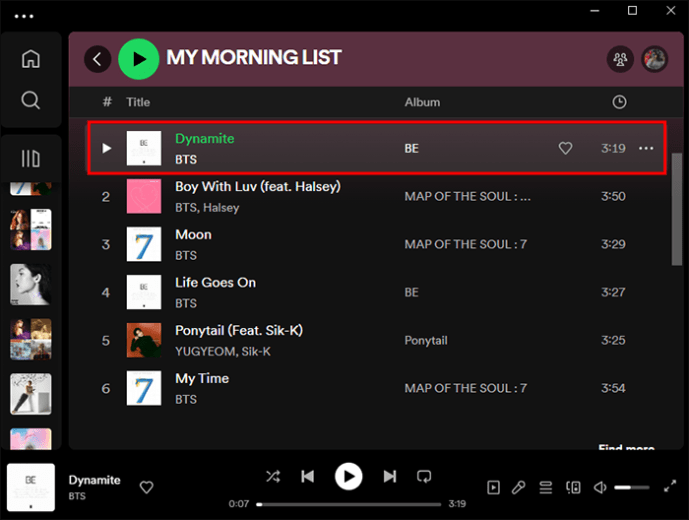
Task: Open more options for Dynamite track
Action: pos(645,148)
